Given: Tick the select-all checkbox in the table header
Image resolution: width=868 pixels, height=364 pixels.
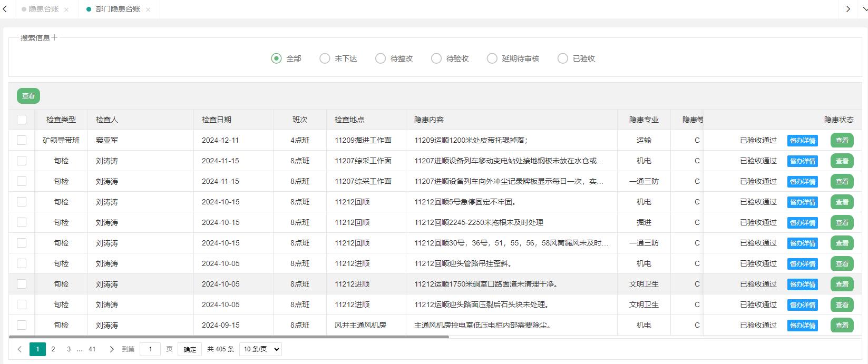Looking at the screenshot, I should 22,120.
